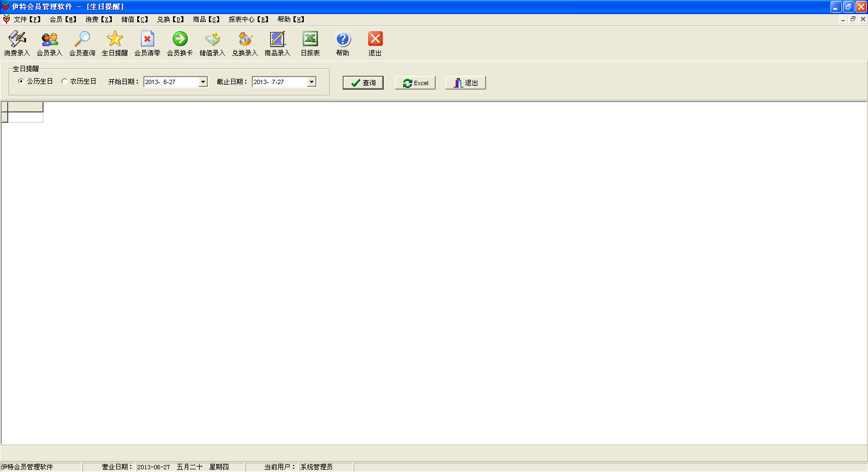The image size is (868, 472).
Task: Open the 会员【M】 menu
Action: [x=63, y=20]
